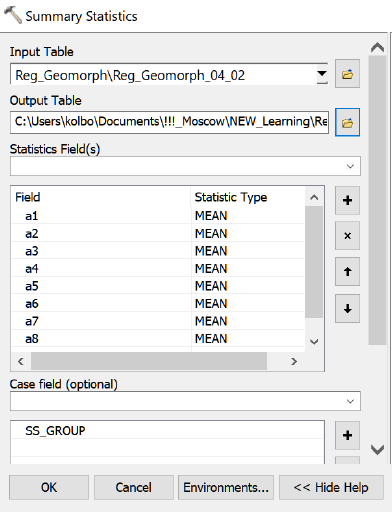Image resolution: width=392 pixels, height=512 pixels.
Task: Browse for the Output Table location
Action: tap(347, 122)
